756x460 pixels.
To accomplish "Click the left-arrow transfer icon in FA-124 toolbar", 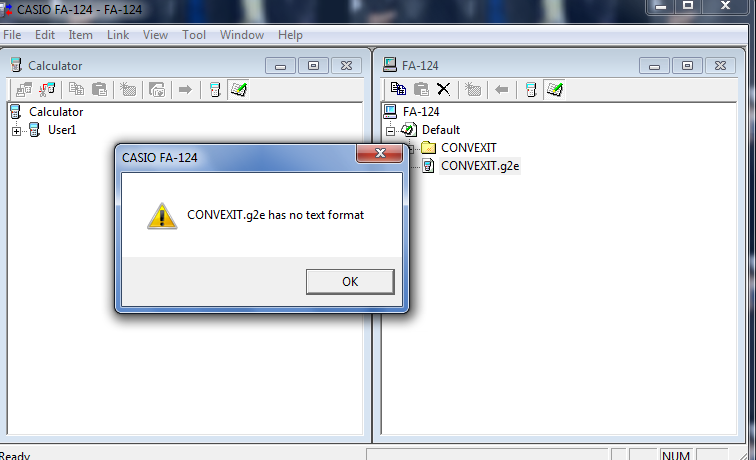I will pos(501,89).
